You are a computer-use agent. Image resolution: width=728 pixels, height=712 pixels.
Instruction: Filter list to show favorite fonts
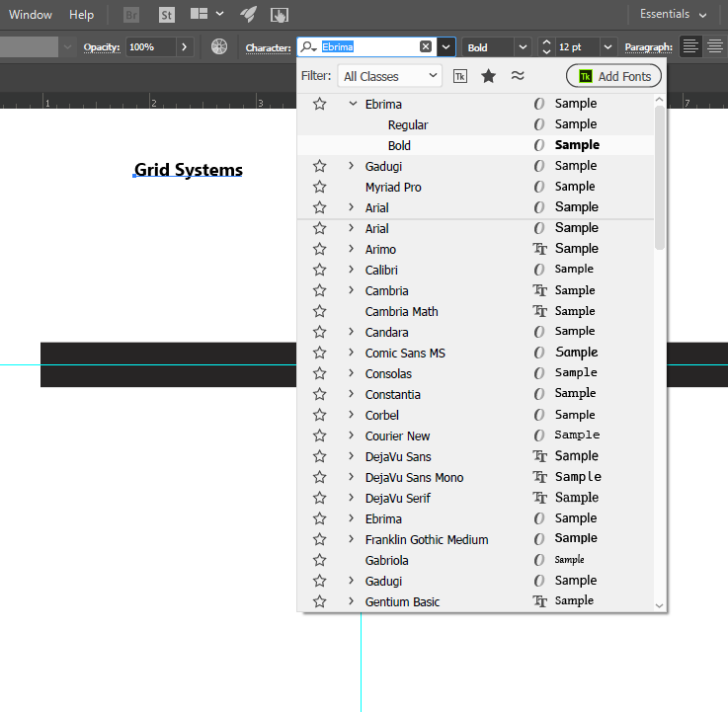click(488, 76)
